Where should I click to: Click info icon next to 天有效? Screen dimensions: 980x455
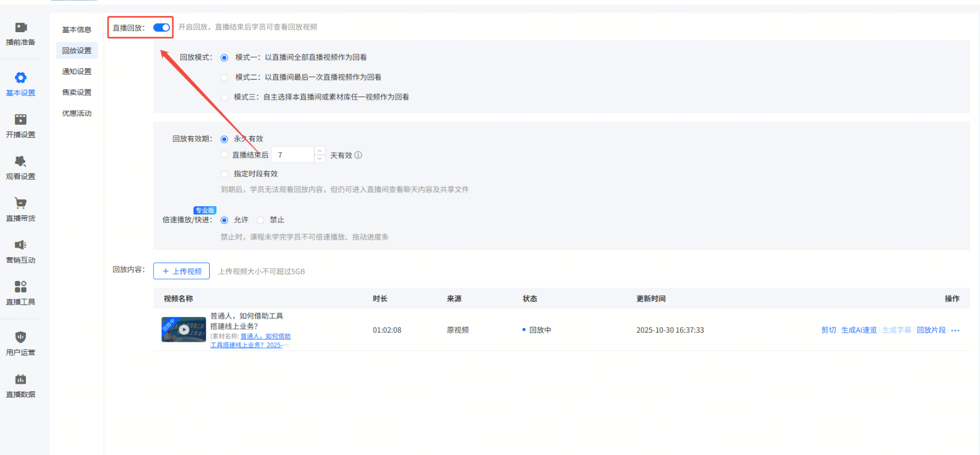pyautogui.click(x=358, y=155)
